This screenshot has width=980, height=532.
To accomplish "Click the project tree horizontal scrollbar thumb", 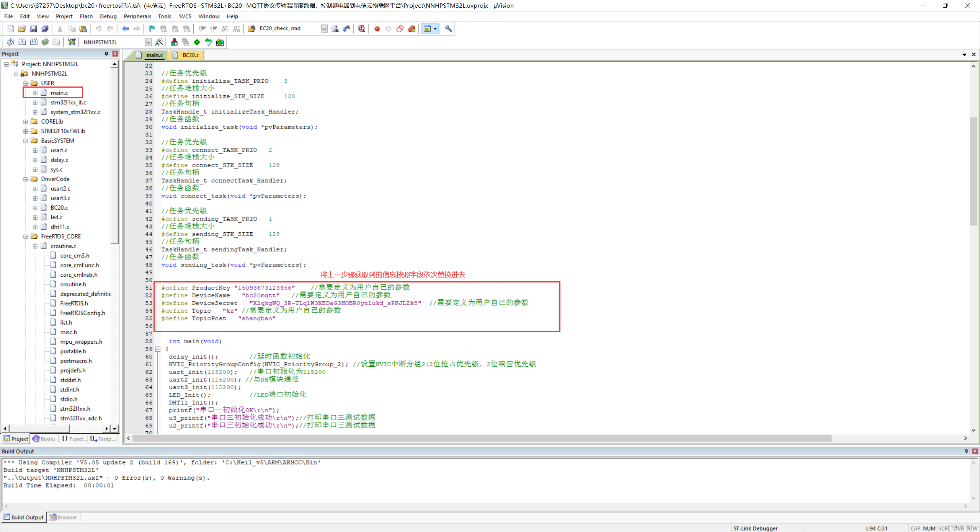I will point(39,428).
